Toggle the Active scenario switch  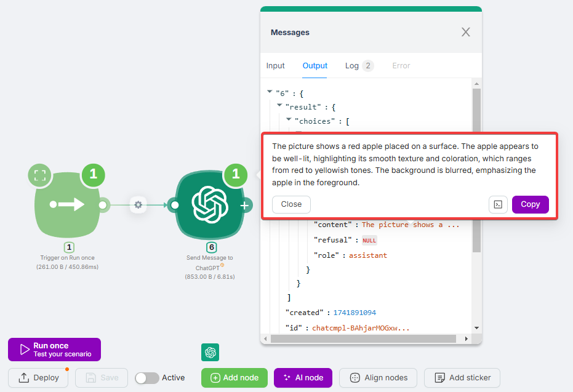pos(146,378)
